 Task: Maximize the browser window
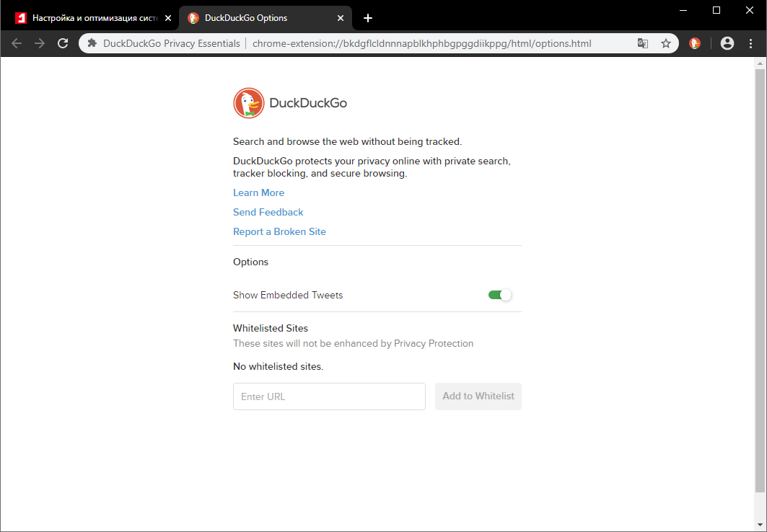[x=716, y=10]
